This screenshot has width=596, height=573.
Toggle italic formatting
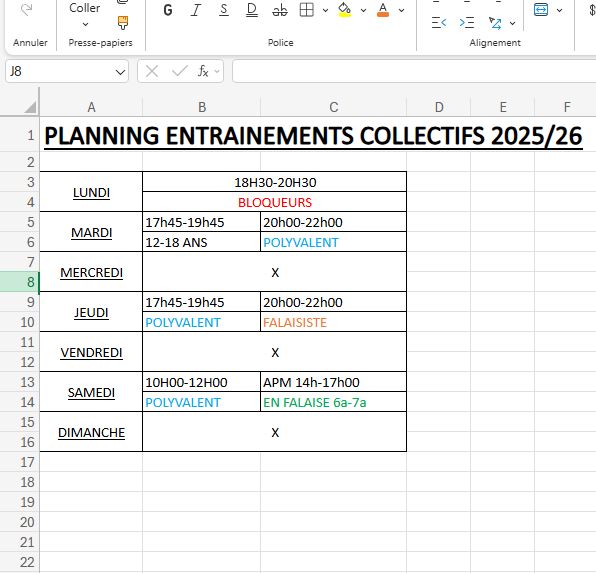[x=196, y=10]
